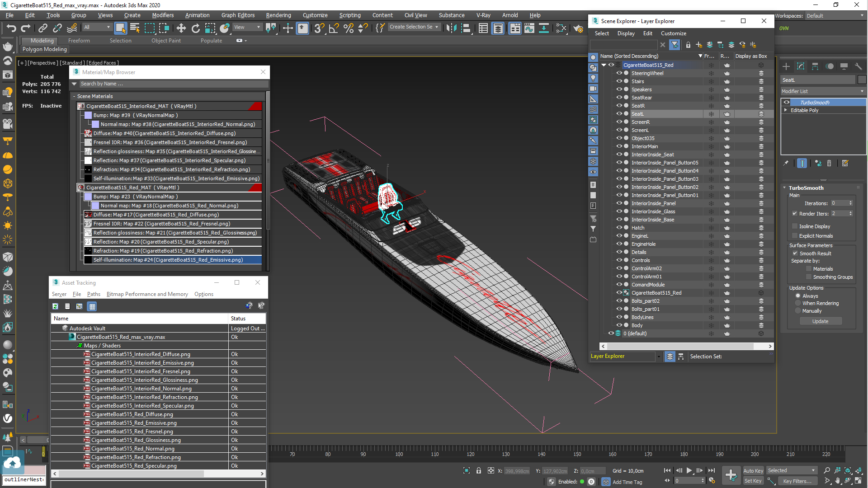Toggle the Smooth Result checkbox
This screenshot has width=868, height=488.
tap(795, 253)
